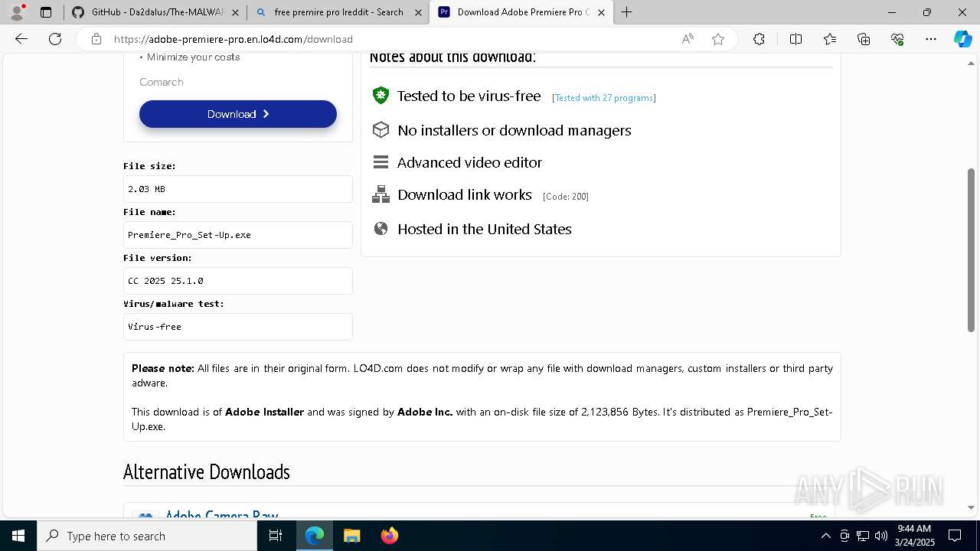The image size is (980, 551).
Task: Click the 'Alternative Downloads' heading
Action: point(207,472)
